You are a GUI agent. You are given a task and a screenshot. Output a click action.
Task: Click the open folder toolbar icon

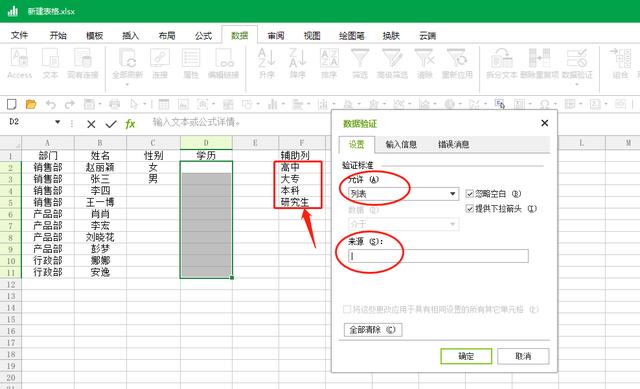pos(31,104)
